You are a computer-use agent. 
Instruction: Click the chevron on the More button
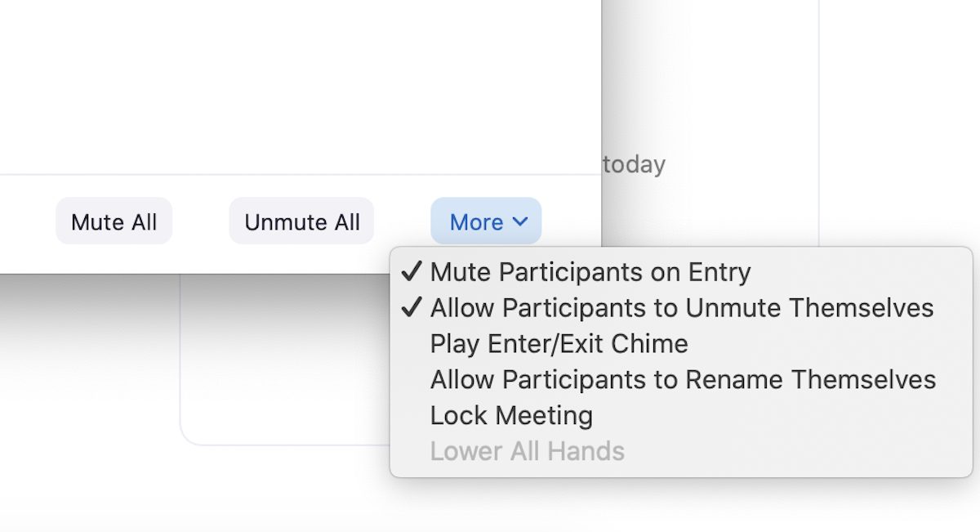(520, 221)
